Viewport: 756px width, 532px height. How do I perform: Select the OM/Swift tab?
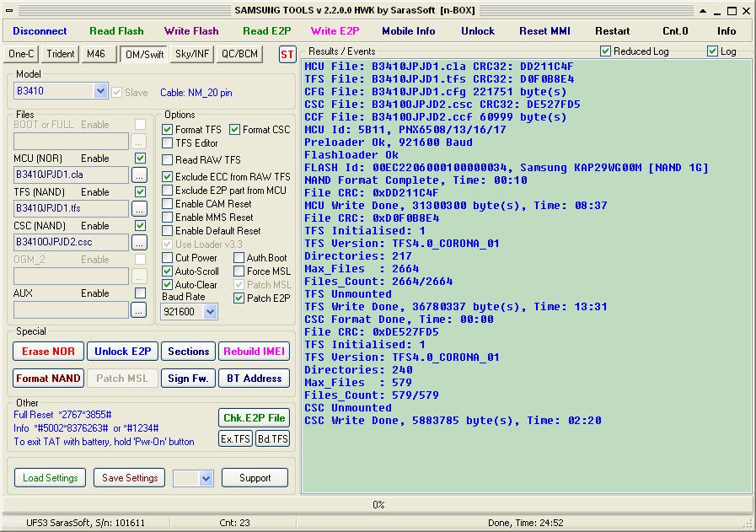click(144, 55)
